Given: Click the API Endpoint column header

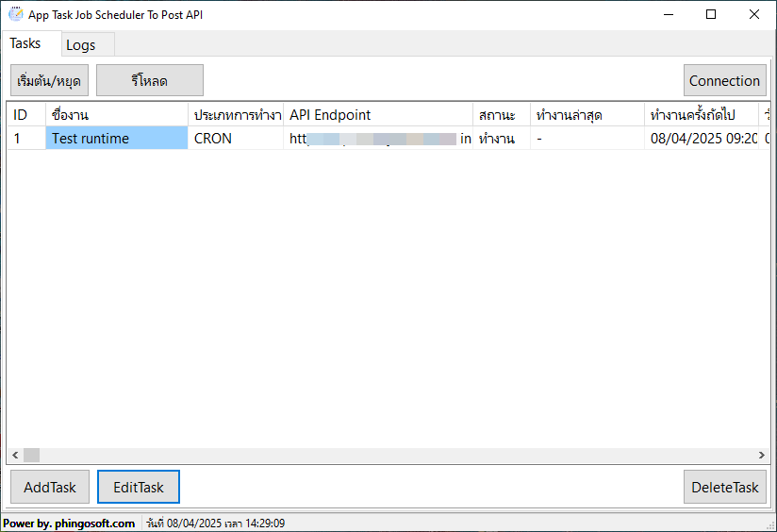Looking at the screenshot, I should coord(378,115).
